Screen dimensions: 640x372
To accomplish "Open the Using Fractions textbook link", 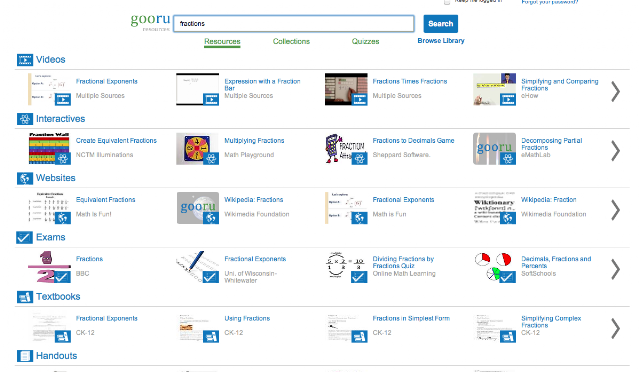I will (247, 318).
